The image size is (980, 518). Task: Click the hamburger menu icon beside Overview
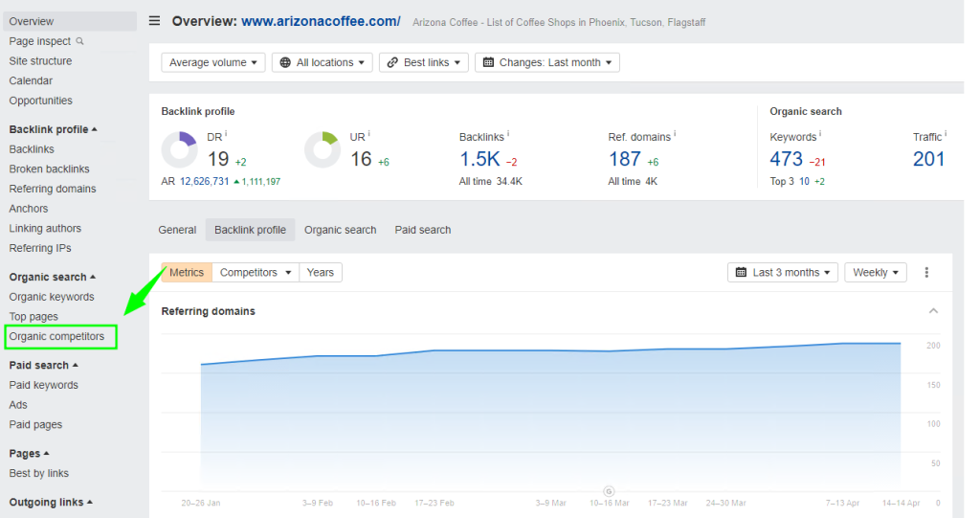155,21
